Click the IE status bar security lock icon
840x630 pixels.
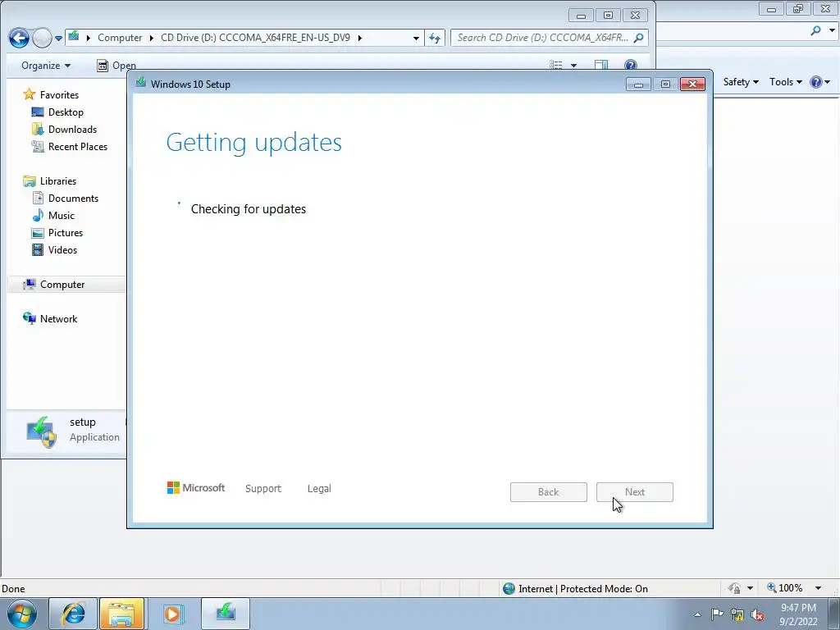(734, 588)
